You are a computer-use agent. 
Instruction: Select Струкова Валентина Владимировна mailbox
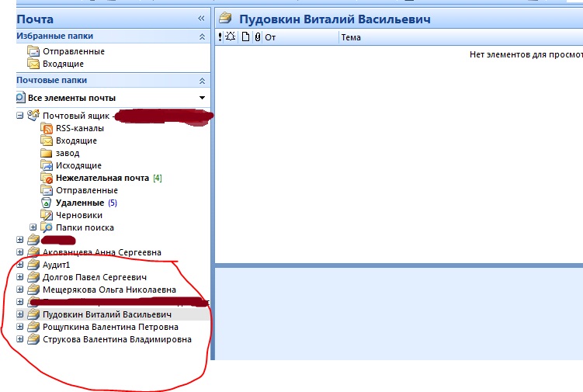[x=117, y=339]
